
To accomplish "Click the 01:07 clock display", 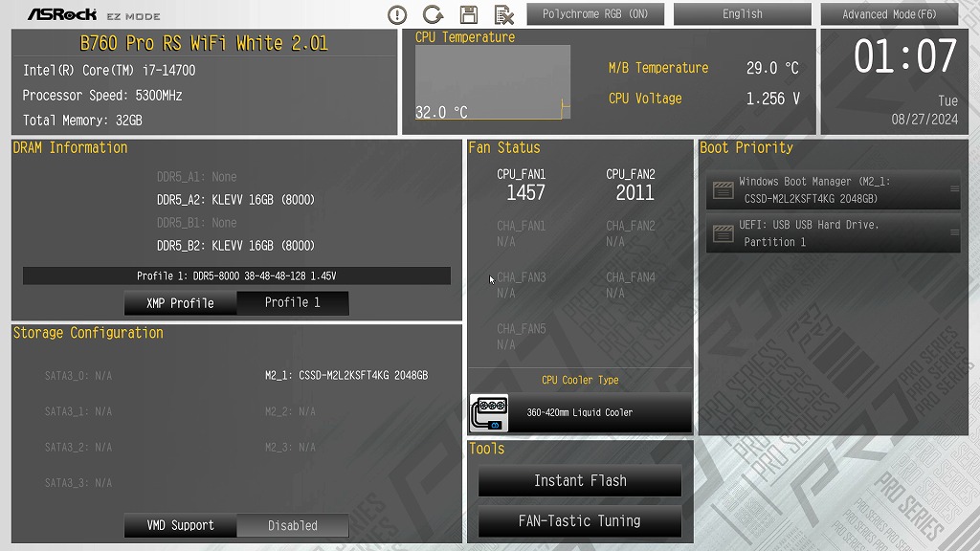I will tap(905, 56).
